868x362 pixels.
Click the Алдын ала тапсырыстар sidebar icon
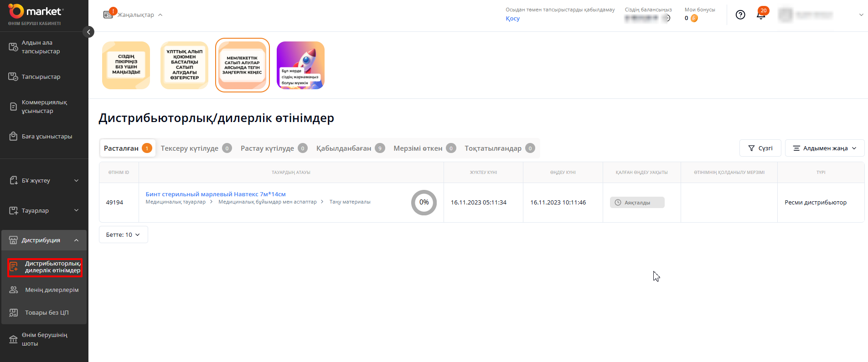pos(13,46)
